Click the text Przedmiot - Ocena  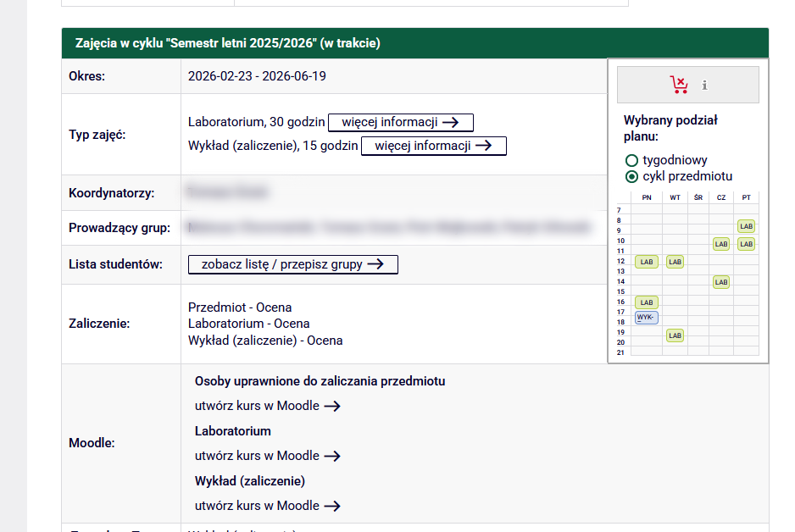(240, 308)
